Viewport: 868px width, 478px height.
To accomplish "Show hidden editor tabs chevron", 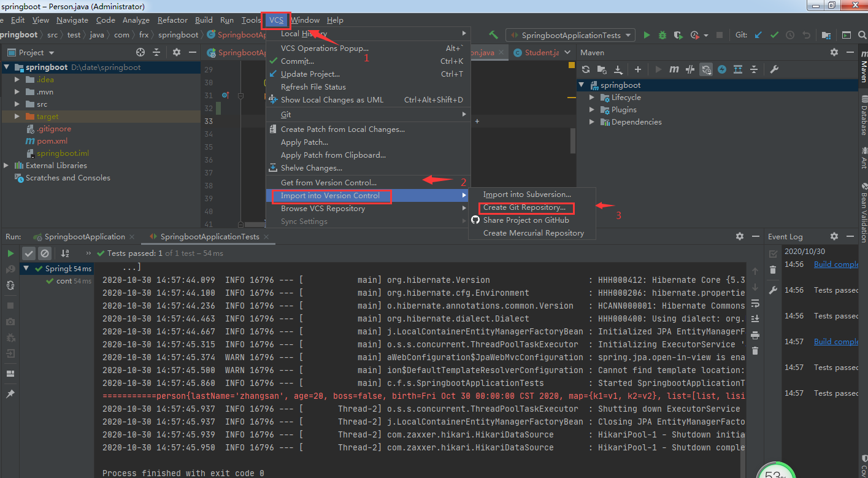I will (567, 53).
